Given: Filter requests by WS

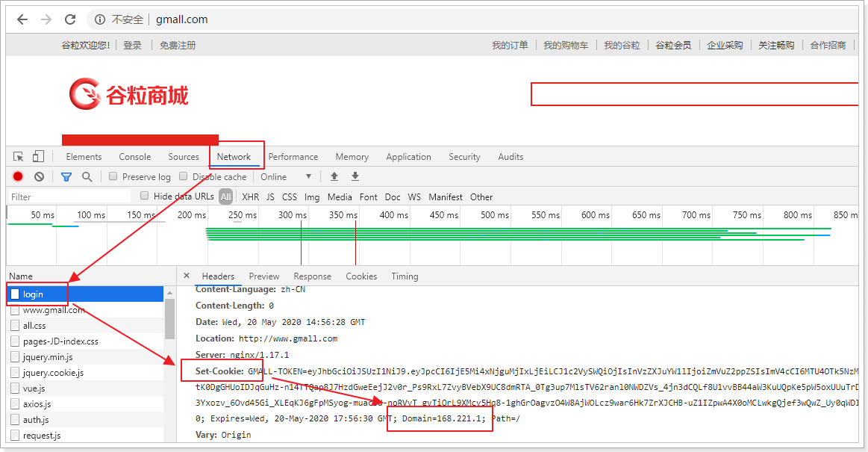Looking at the screenshot, I should (x=414, y=197).
